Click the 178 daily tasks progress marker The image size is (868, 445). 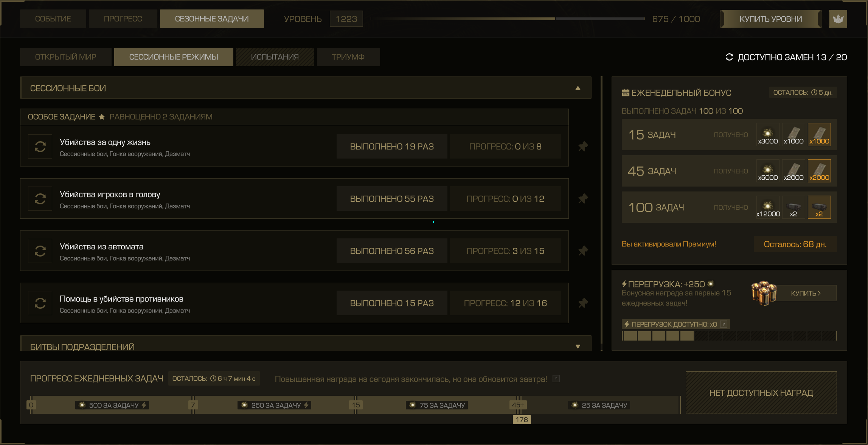(522, 420)
